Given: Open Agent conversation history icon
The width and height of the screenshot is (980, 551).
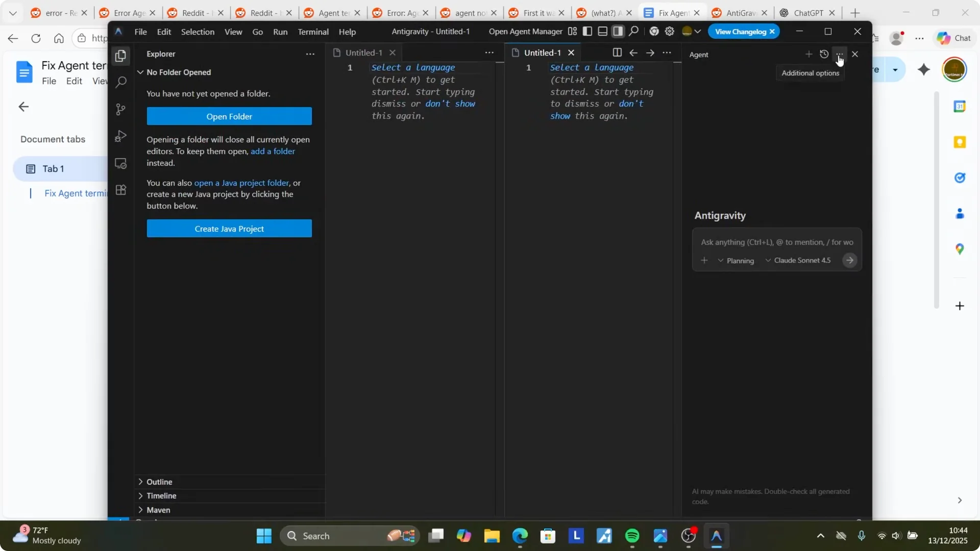Looking at the screenshot, I should (x=824, y=54).
